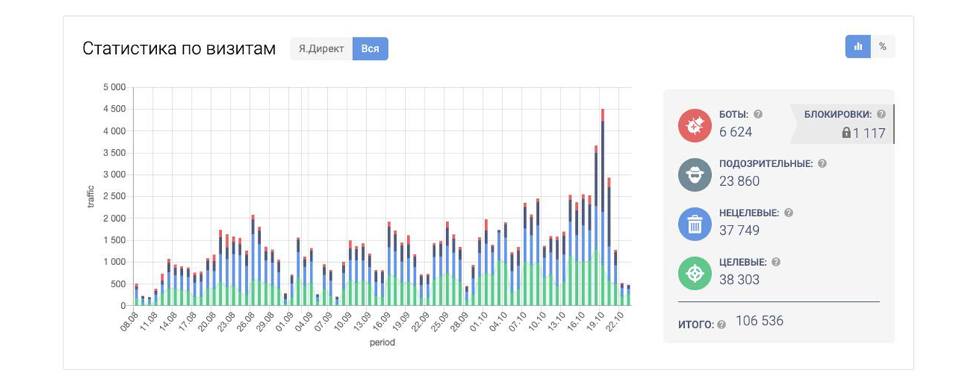The image size is (980, 386).
Task: Click the gray suspicious visitor icon
Action: 695,174
